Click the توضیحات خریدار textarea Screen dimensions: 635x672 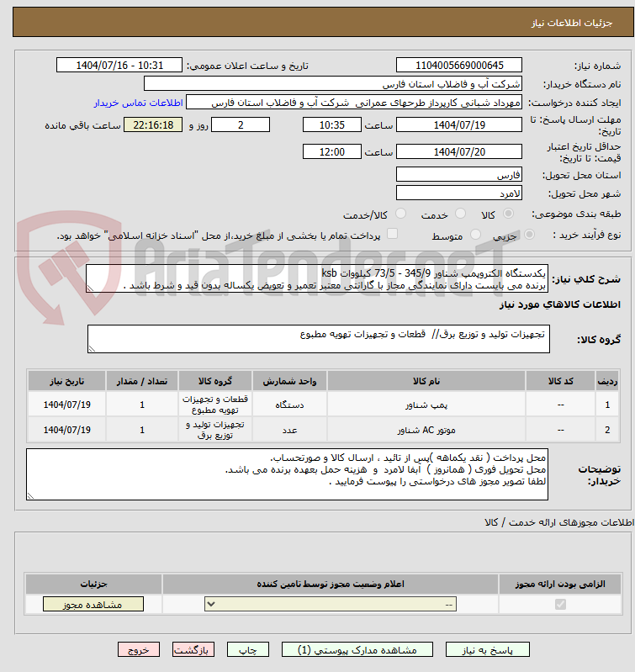coord(287,474)
